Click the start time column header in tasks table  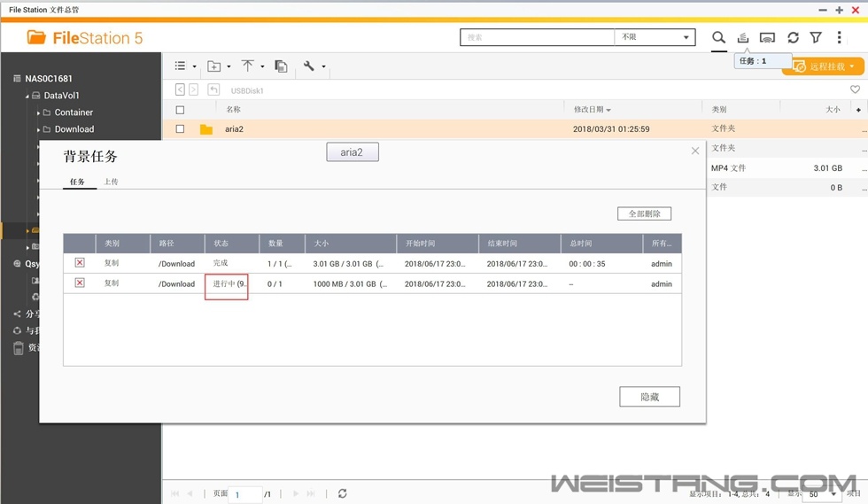(438, 243)
